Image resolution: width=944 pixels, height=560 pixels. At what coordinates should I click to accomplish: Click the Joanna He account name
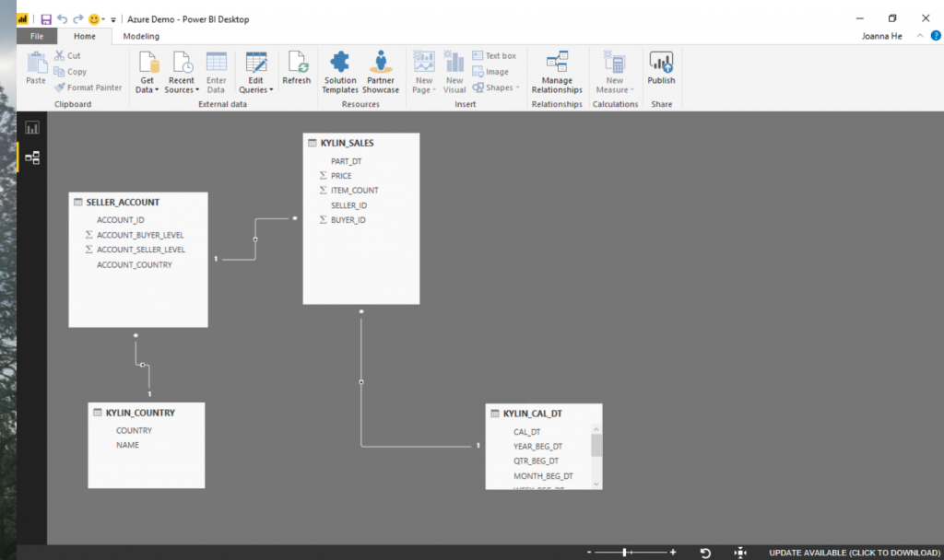click(x=881, y=36)
